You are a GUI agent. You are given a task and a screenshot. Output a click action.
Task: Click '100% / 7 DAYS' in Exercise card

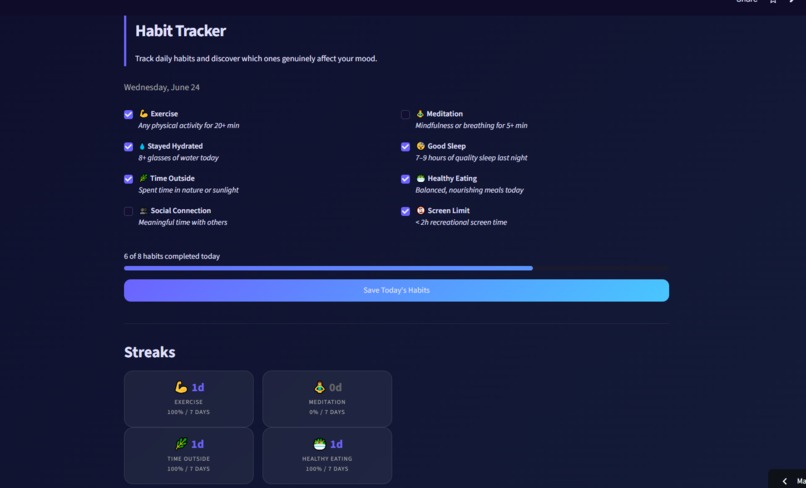(x=189, y=412)
